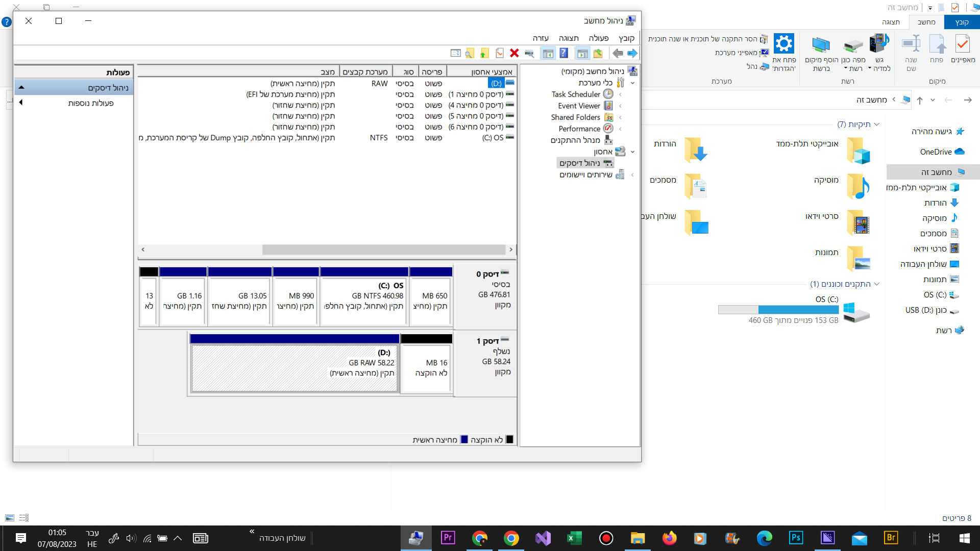Viewport: 980px width, 551px height.
Task: Open USB Drive (D:) in Explorer navigation pane
Action: (932, 310)
